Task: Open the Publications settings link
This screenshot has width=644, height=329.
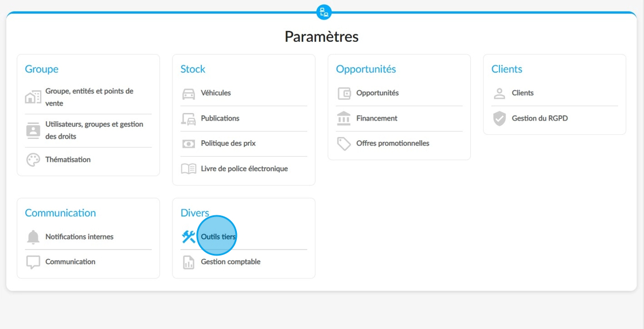Action: pyautogui.click(x=220, y=118)
